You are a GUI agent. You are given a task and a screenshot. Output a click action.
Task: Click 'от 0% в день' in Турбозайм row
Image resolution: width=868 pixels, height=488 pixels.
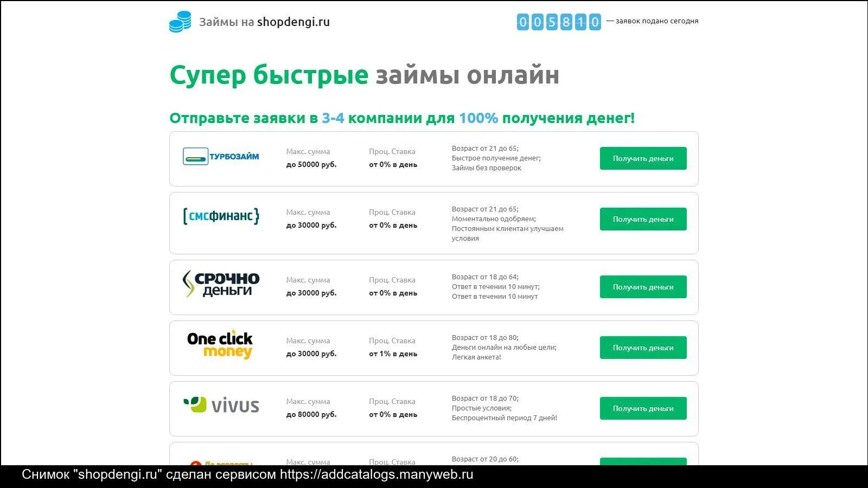pyautogui.click(x=393, y=164)
